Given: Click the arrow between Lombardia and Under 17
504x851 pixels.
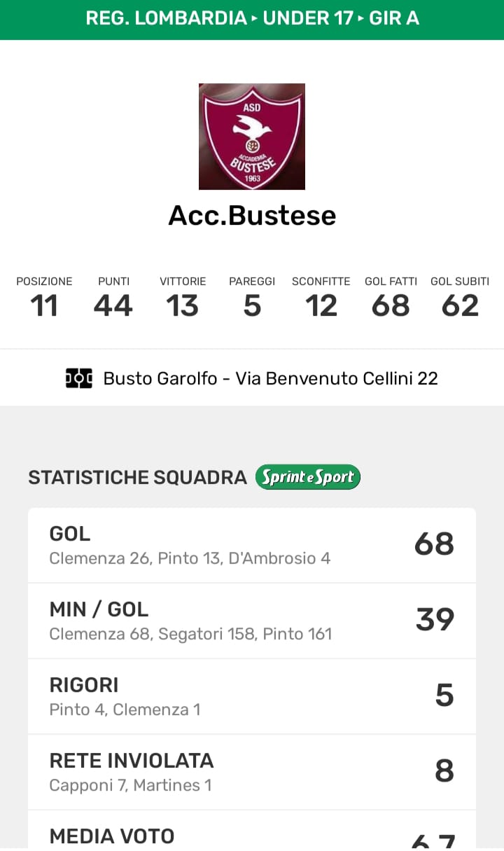Looking at the screenshot, I should click(x=255, y=18).
